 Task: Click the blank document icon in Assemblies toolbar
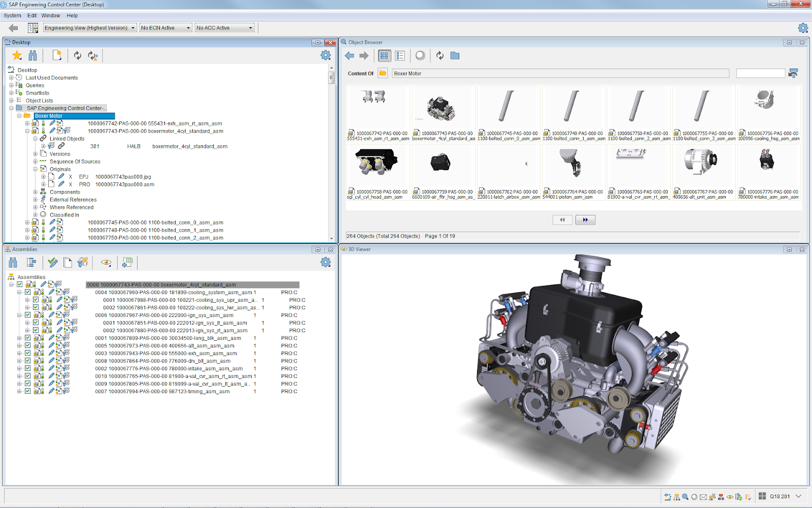click(x=67, y=262)
